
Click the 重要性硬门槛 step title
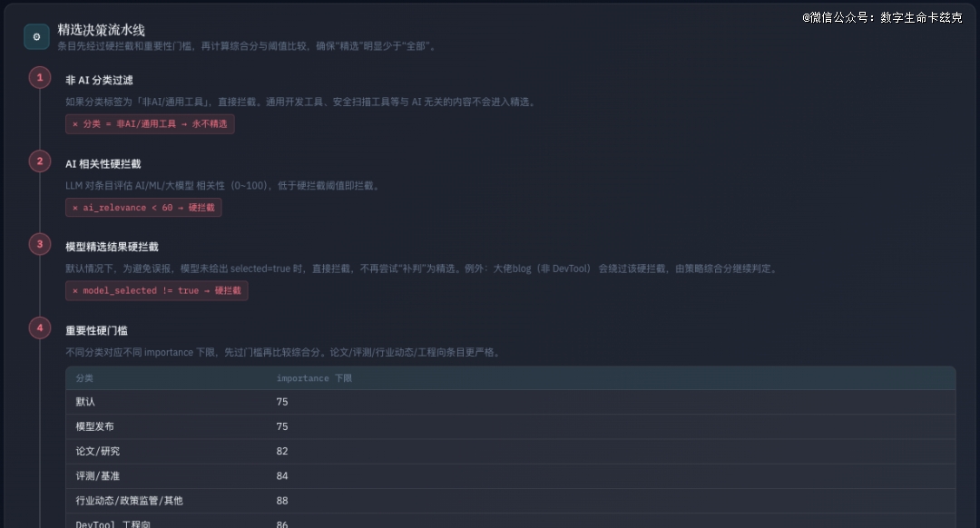coord(95,330)
